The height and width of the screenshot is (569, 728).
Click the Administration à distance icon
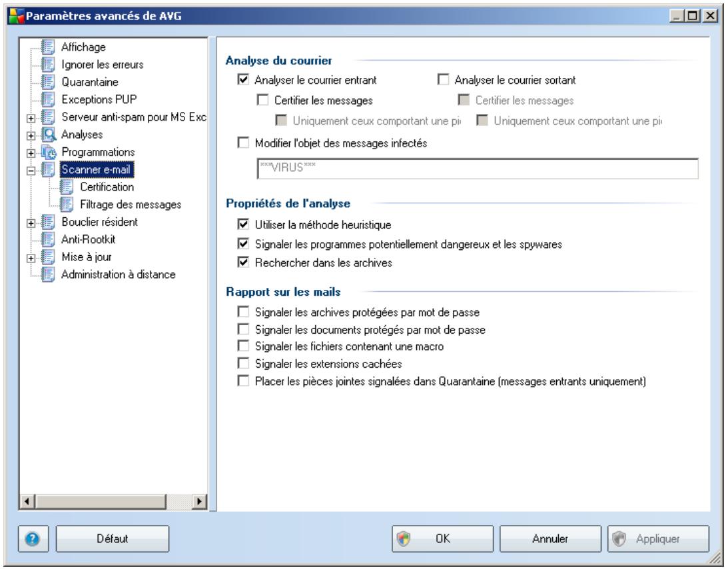[x=48, y=275]
